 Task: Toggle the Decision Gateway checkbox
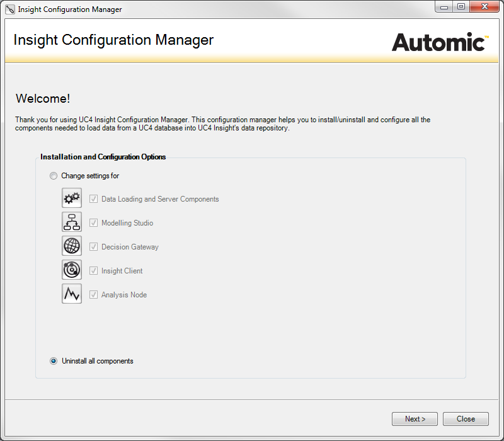(x=93, y=247)
